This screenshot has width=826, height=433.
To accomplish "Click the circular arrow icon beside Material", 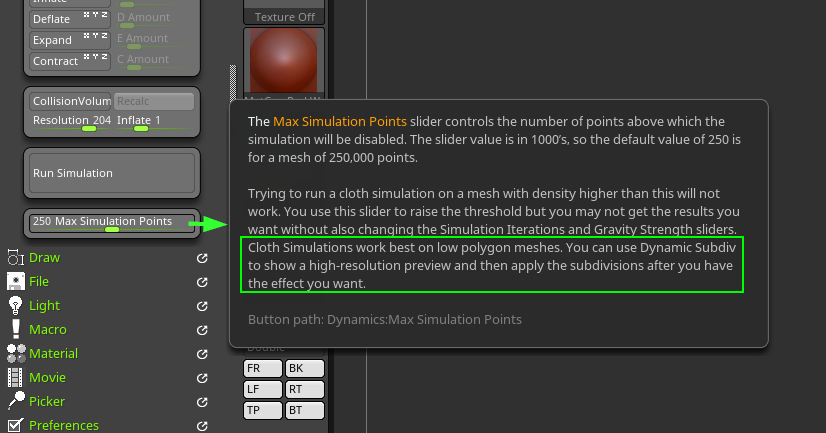I will [x=202, y=354].
